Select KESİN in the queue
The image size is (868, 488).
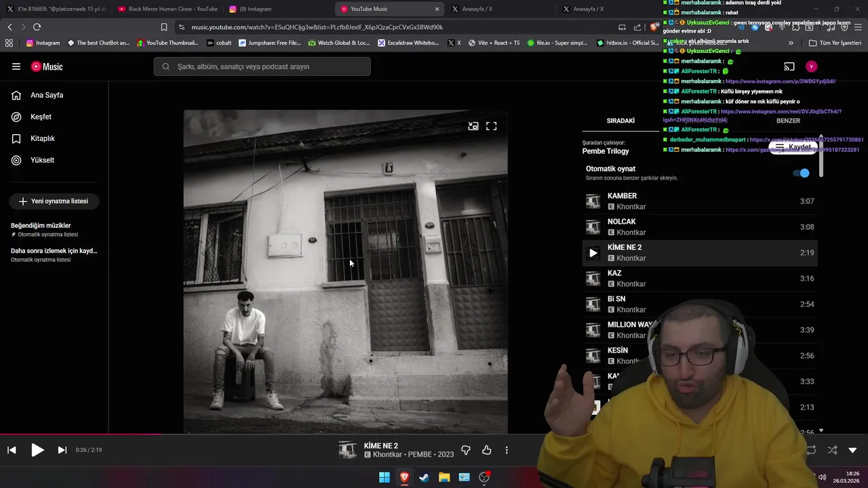coord(700,356)
